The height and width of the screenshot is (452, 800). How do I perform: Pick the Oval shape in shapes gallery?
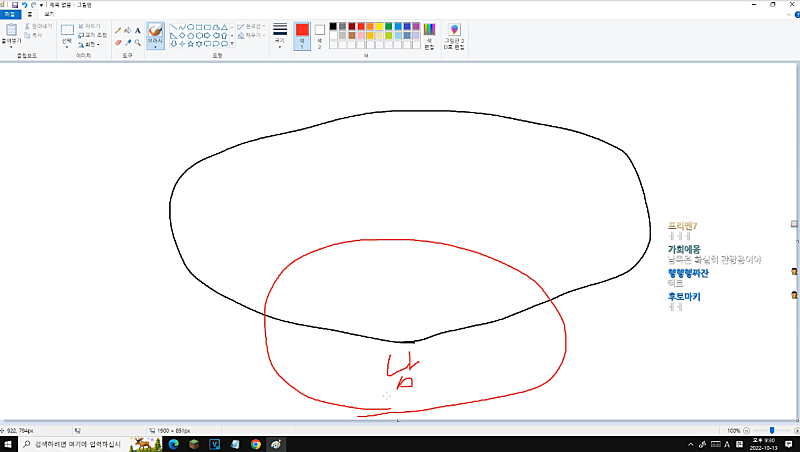190,27
